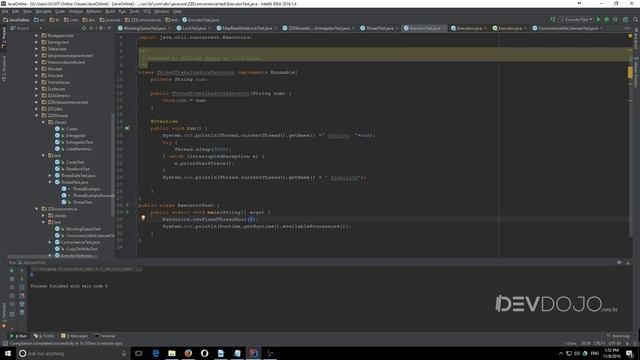Select ContaTest in the project tree
The image size is (640, 360).
click(x=75, y=162)
